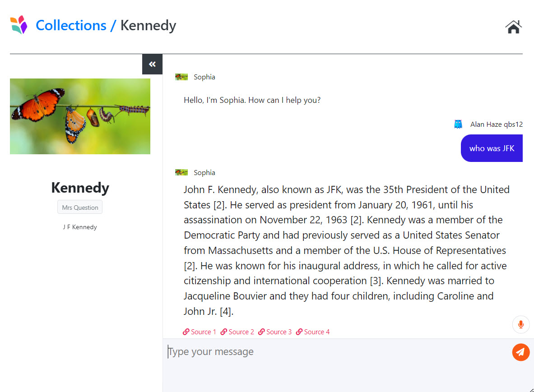Viewport: 534px width, 392px height.
Task: Click the Mrs Question tag button
Action: coord(80,208)
